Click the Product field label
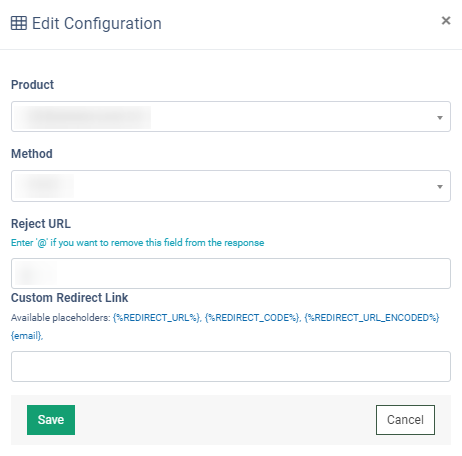The height and width of the screenshot is (456, 462). click(x=32, y=85)
